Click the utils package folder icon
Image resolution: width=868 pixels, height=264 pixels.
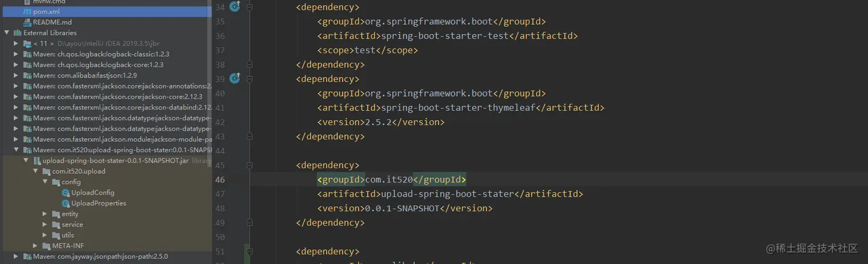point(56,235)
